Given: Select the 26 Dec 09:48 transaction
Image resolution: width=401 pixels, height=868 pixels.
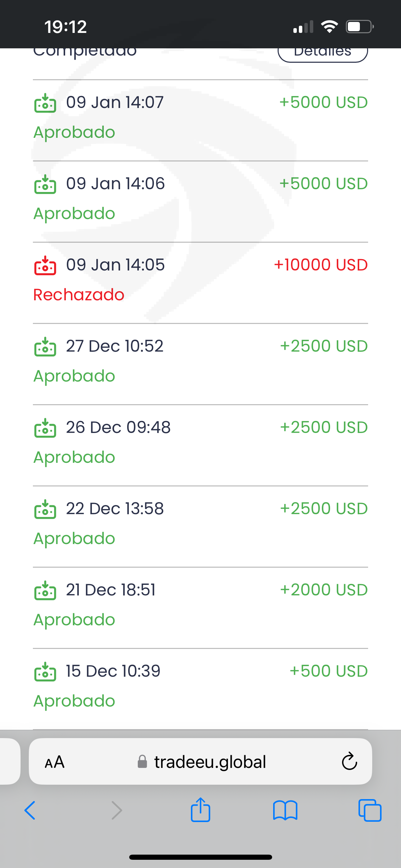Looking at the screenshot, I should [x=118, y=427].
